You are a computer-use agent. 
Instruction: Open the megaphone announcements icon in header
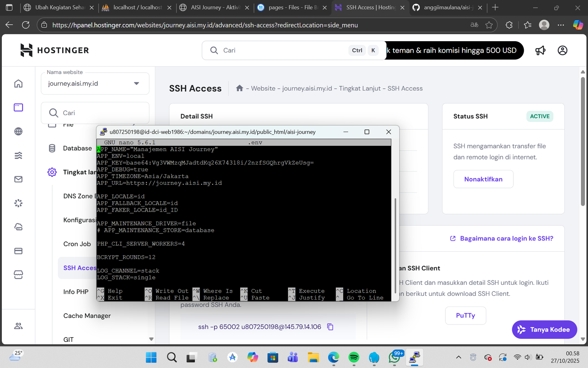click(540, 50)
